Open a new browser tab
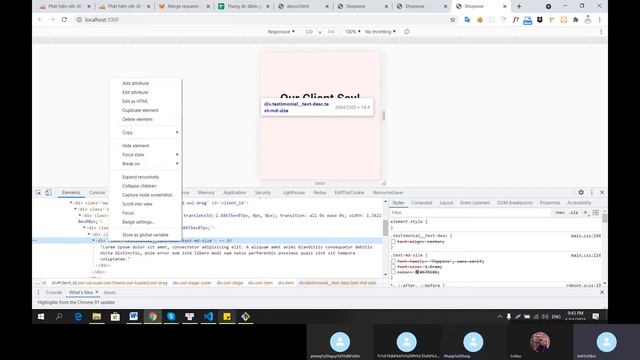Viewport: 640px width, 360px height. pos(519,7)
